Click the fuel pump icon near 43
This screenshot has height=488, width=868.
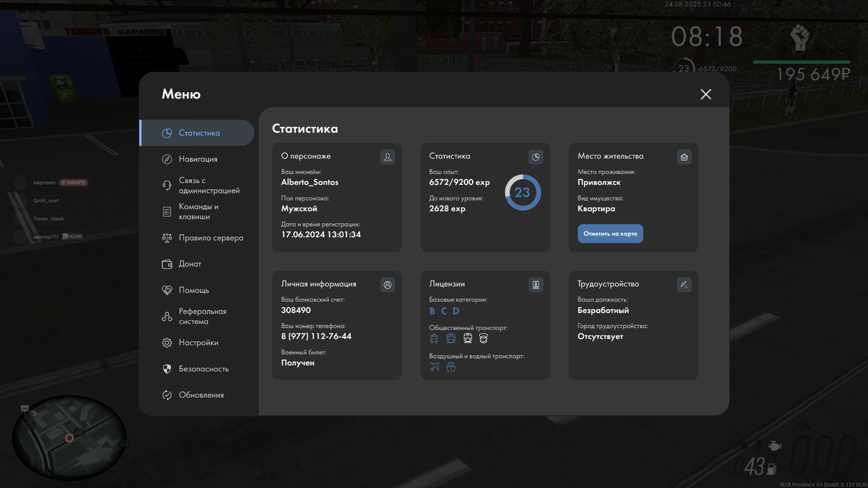771,468
